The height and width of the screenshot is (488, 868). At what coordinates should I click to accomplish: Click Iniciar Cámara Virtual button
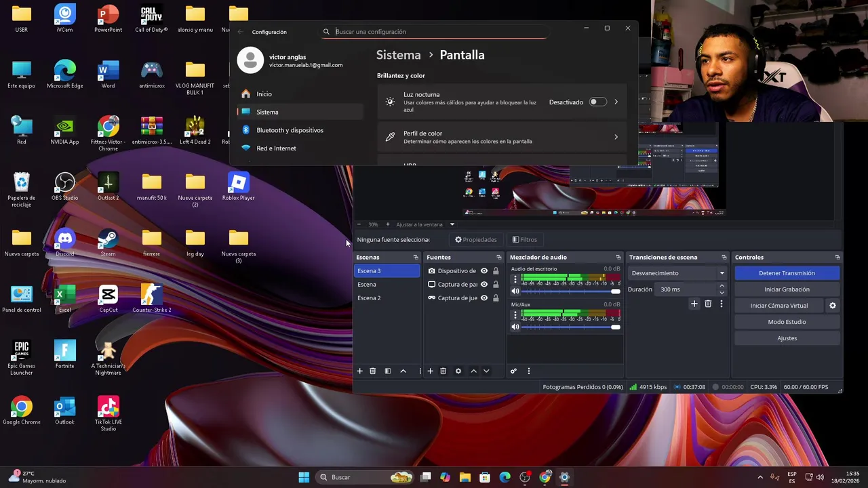coord(778,306)
